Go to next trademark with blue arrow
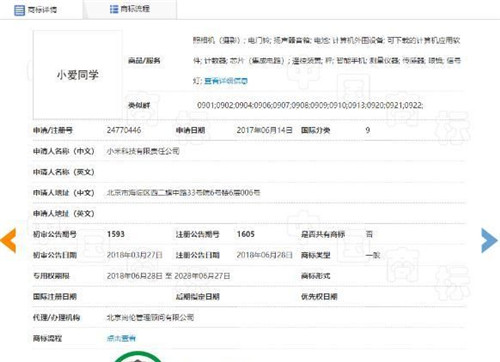This screenshot has height=362, width=500. pyautogui.click(x=490, y=240)
